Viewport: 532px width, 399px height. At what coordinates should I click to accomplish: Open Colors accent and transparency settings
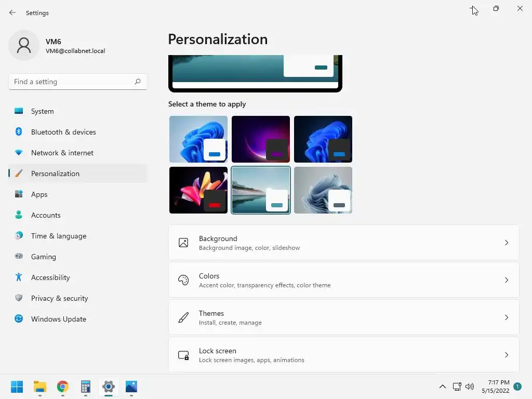click(x=344, y=280)
